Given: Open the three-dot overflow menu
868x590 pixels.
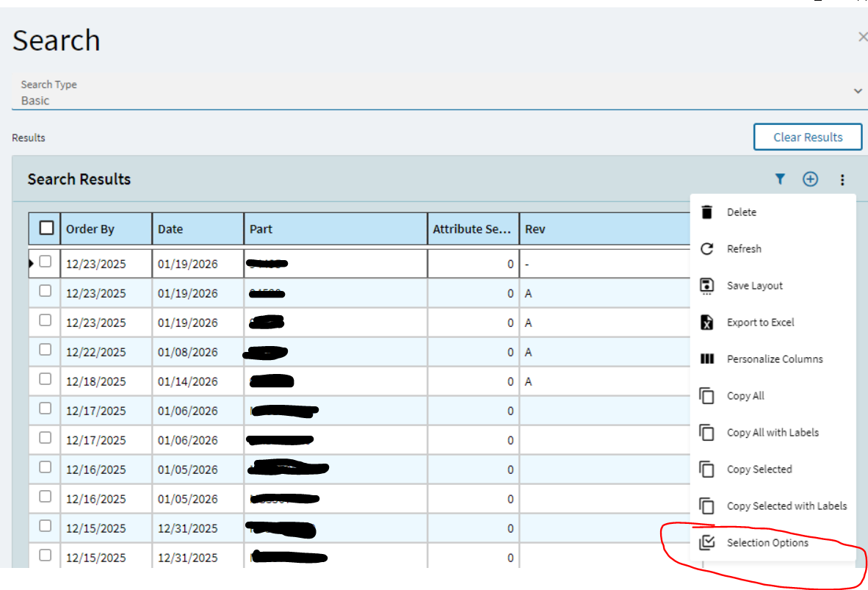Looking at the screenshot, I should [842, 179].
